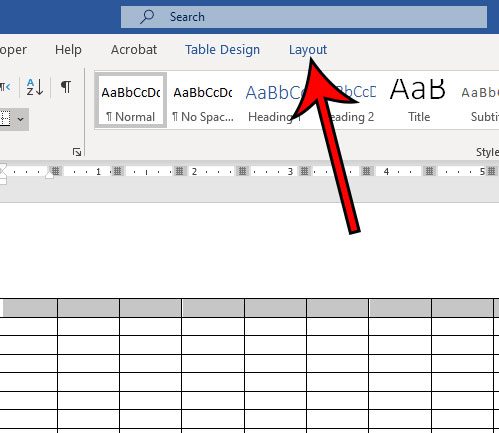Switch to Table Design tab

tap(222, 50)
